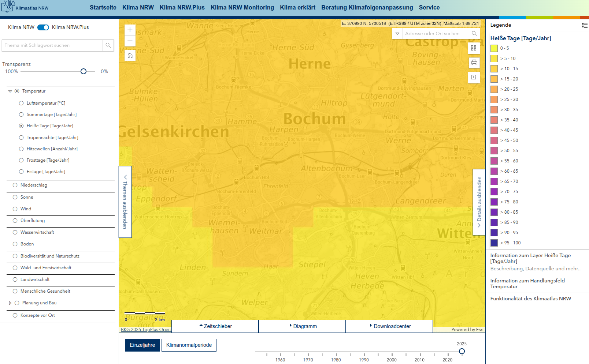Click the address search magnifier icon
589x364 pixels.
click(x=474, y=34)
